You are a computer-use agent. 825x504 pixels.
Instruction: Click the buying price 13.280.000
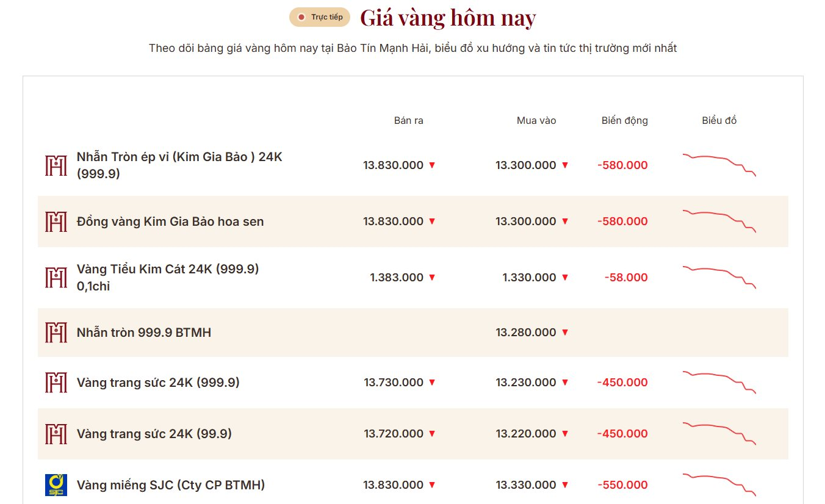[526, 333]
